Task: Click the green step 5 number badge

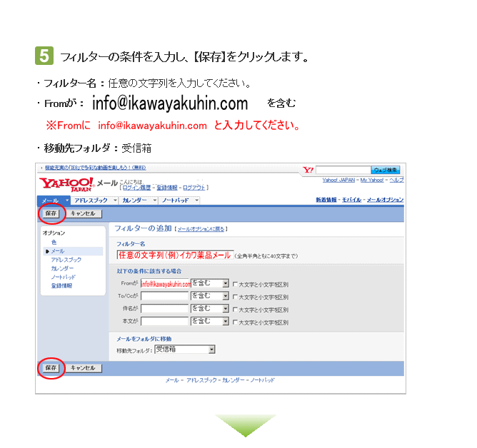Action: (x=44, y=56)
